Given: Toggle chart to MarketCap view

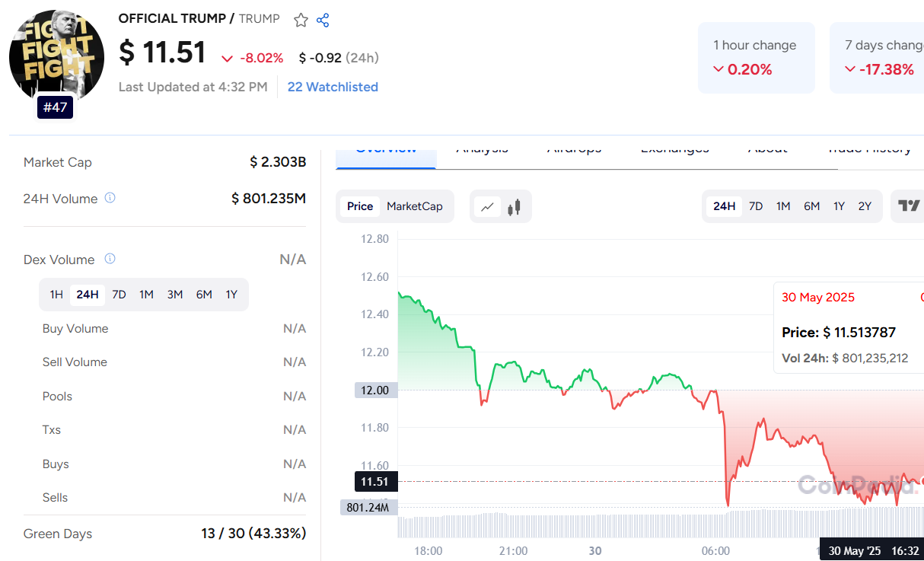Looking at the screenshot, I should 414,206.
